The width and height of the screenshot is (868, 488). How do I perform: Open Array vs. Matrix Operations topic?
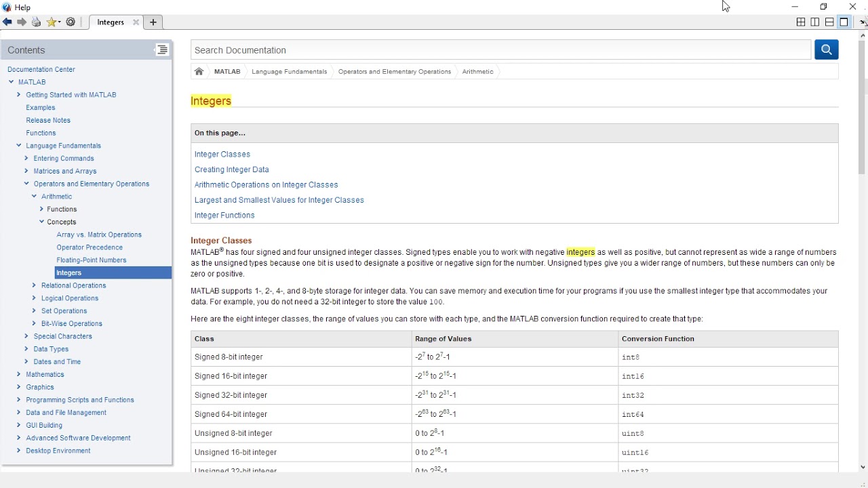(x=100, y=235)
